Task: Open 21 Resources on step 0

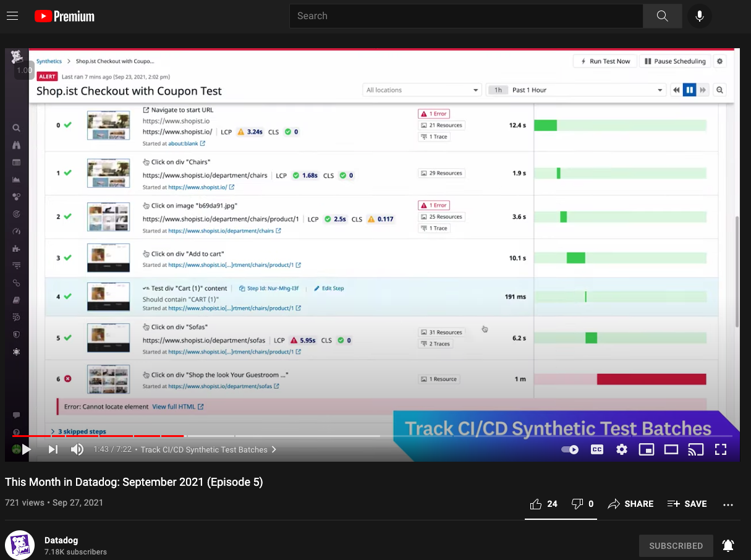Action: (441, 125)
